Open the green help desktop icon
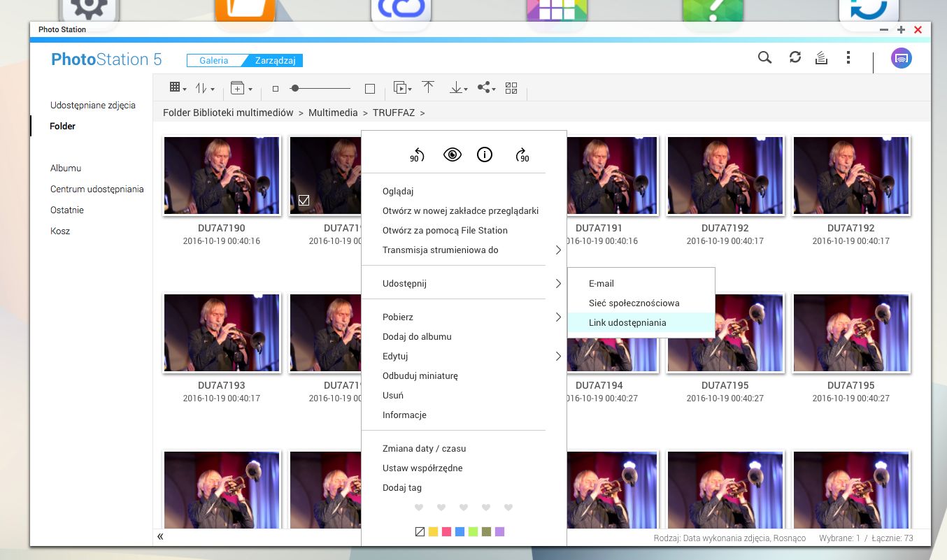 tap(712, 10)
